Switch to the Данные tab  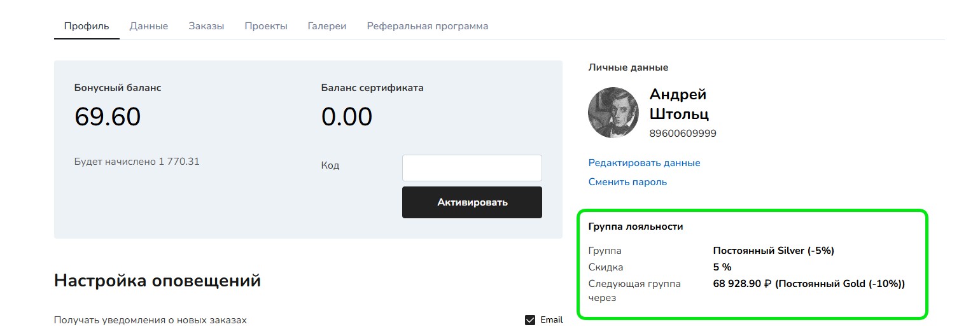coord(149,26)
